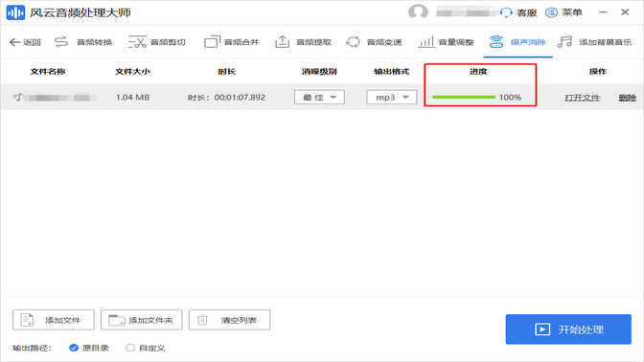The image size is (644, 362).
Task: Click the 00:01:07.892 duration cell
Action: (x=240, y=98)
